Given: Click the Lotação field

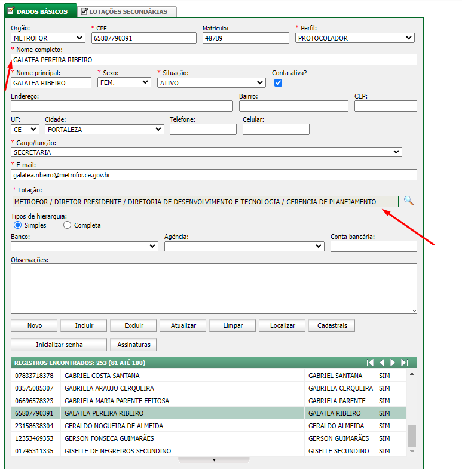Looking at the screenshot, I should pyautogui.click(x=206, y=202).
